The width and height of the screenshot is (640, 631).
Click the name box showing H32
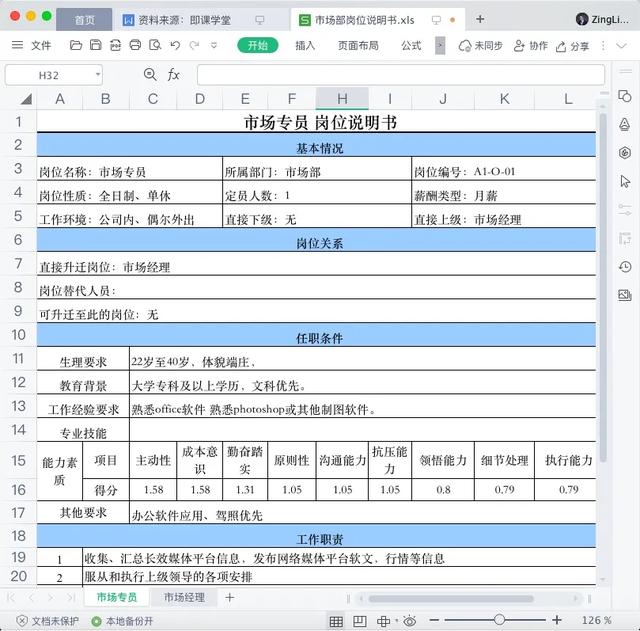[x=48, y=75]
